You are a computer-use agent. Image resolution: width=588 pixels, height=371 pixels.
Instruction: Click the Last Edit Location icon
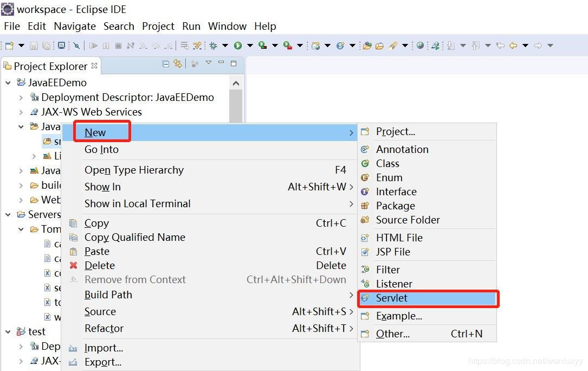click(500, 46)
